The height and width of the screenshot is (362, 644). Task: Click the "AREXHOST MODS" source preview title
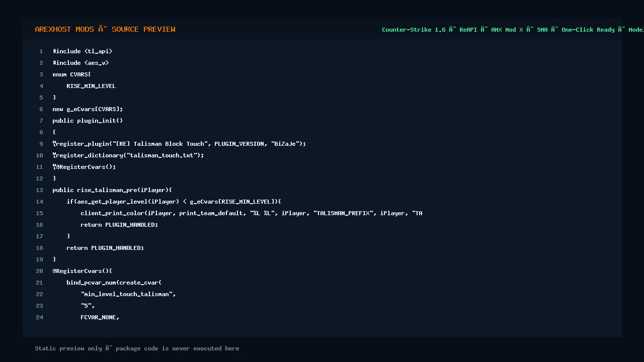coord(105,29)
